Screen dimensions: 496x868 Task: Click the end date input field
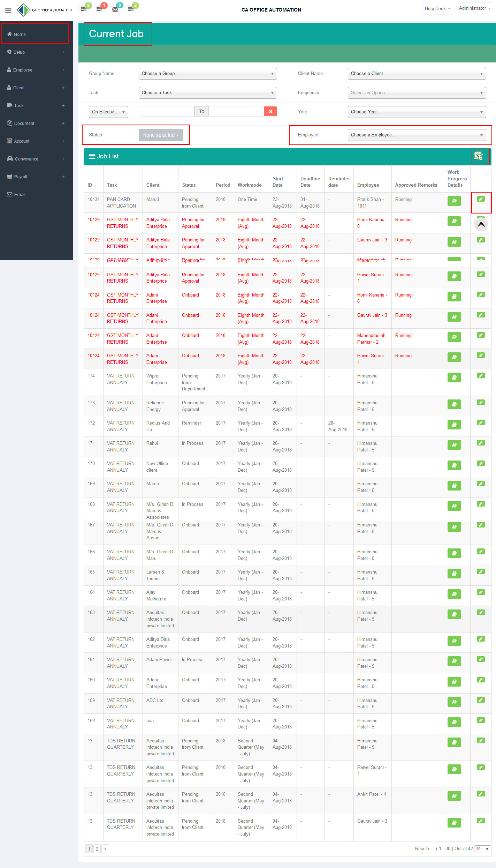pyautogui.click(x=236, y=111)
